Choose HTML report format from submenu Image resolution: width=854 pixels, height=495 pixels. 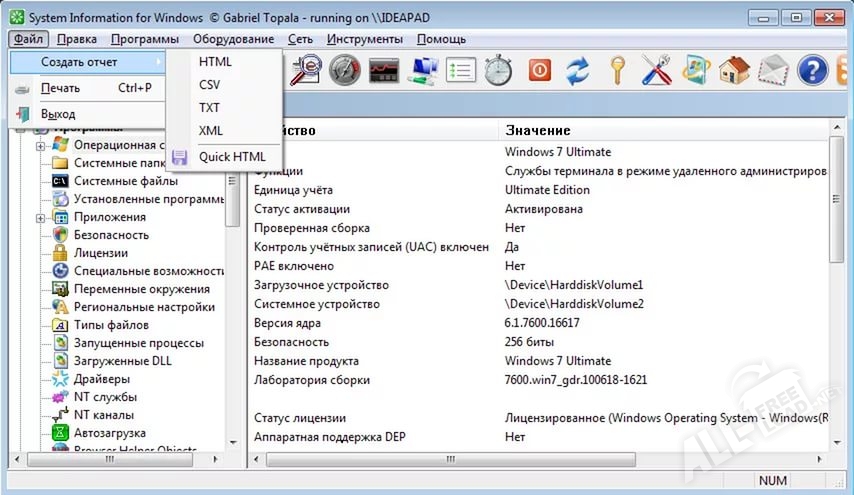click(x=215, y=62)
